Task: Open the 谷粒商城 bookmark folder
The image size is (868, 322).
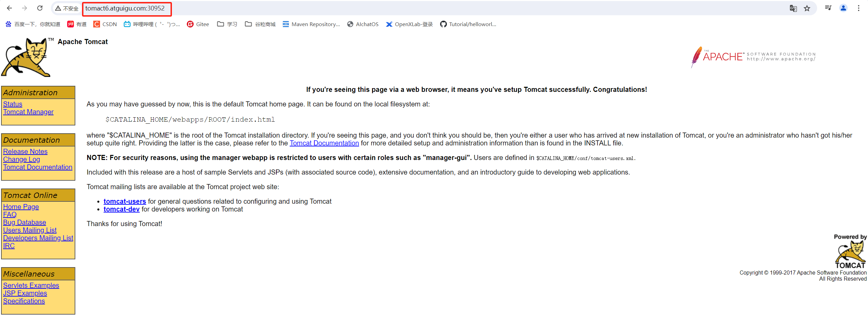Action: click(x=260, y=24)
